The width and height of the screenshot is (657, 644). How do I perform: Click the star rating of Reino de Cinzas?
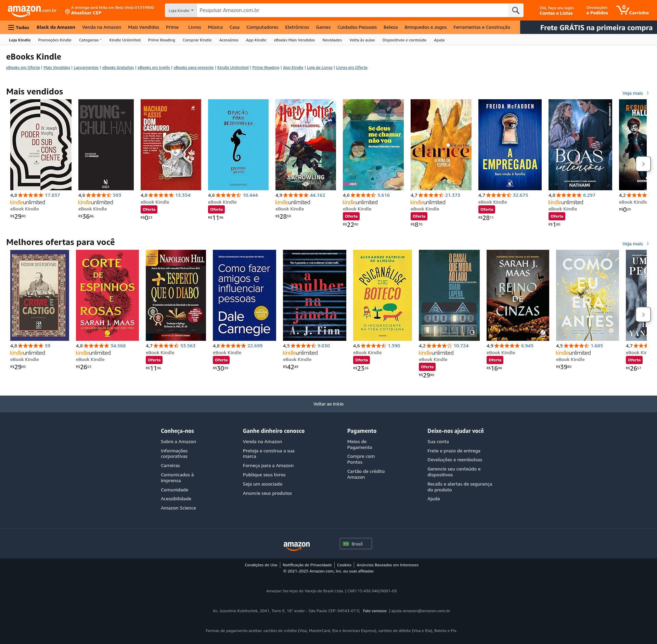point(507,346)
